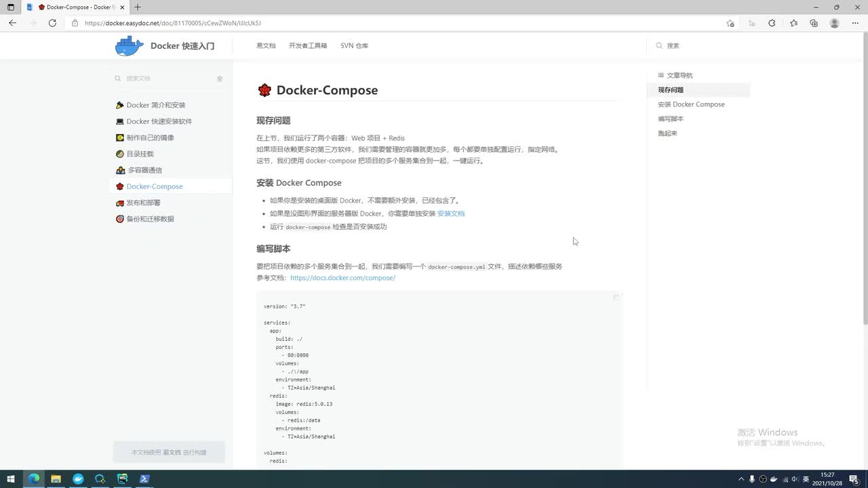Open File Explorer from the taskbar
The height and width of the screenshot is (488, 868).
coord(56,479)
